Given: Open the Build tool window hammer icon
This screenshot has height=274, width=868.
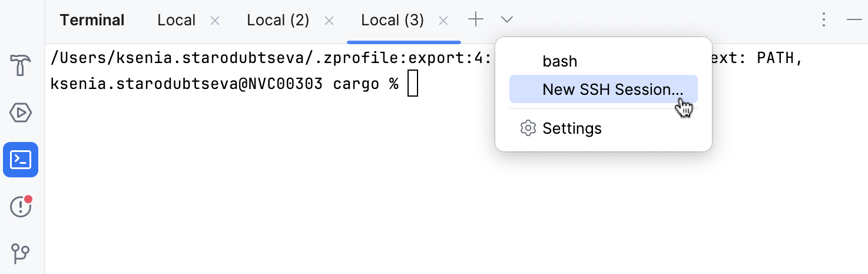Looking at the screenshot, I should [21, 65].
